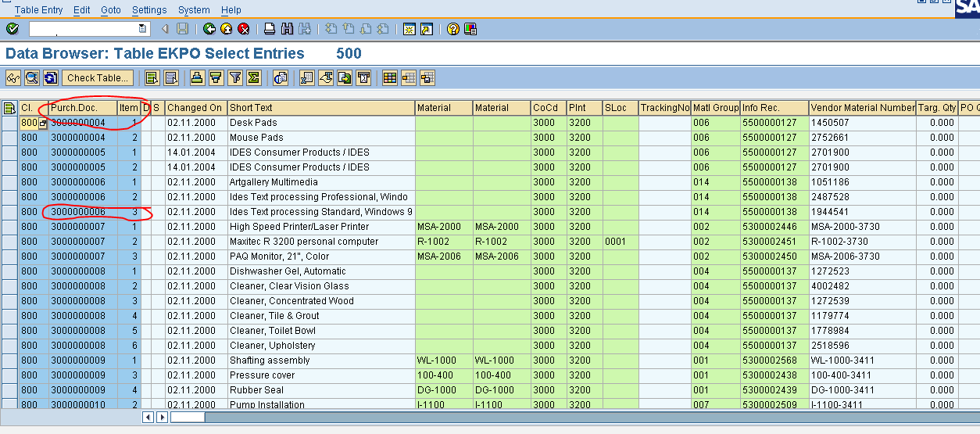Image resolution: width=980 pixels, height=434 pixels.
Task: Click the Save Layout icon
Action: point(427,78)
